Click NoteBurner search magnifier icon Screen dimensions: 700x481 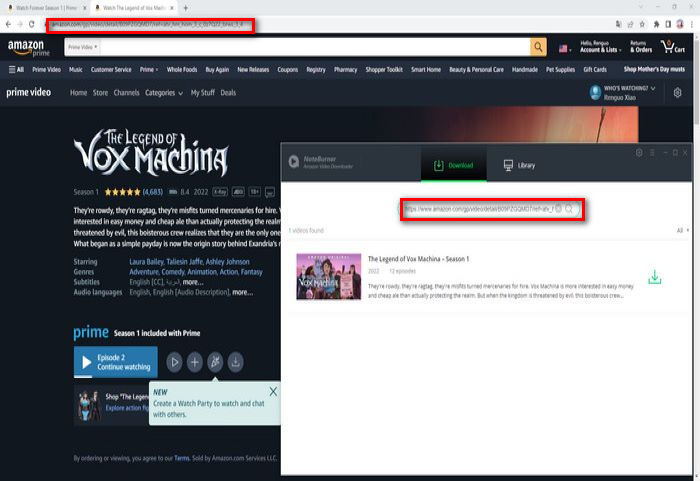pyautogui.click(x=569, y=209)
